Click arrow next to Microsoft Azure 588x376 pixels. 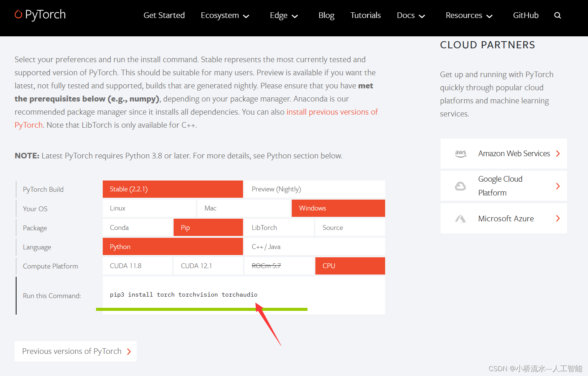558,218
